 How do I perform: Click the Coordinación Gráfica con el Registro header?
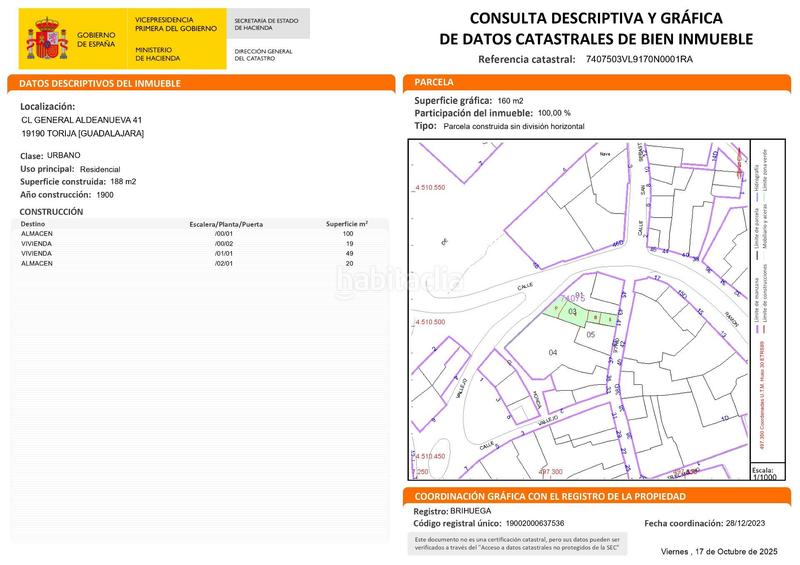pos(550,497)
